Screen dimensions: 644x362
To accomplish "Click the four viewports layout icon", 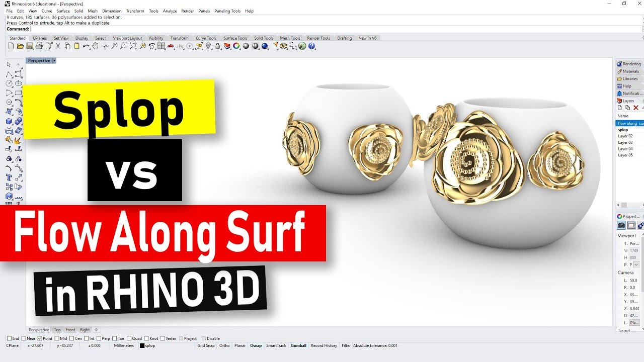I will click(161, 46).
